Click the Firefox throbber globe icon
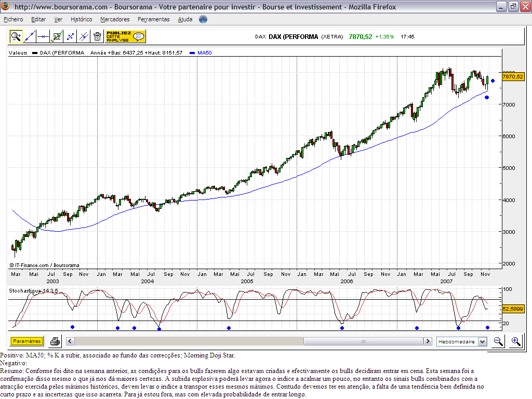 pos(203,19)
